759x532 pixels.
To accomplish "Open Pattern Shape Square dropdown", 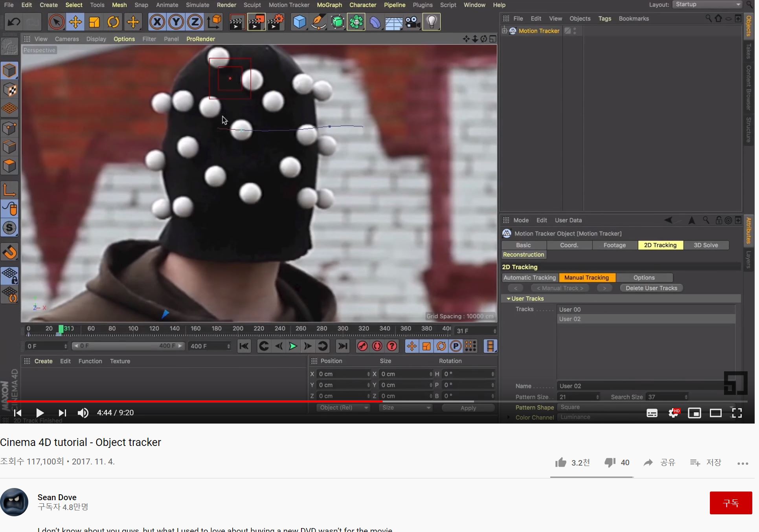I will pyautogui.click(x=647, y=407).
